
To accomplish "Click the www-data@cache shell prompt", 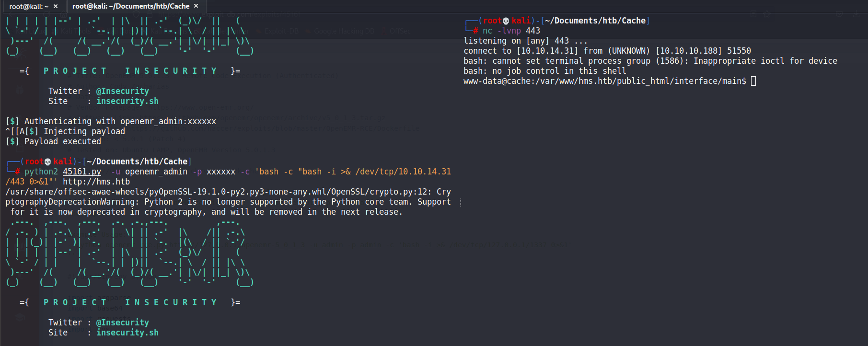I will [605, 81].
